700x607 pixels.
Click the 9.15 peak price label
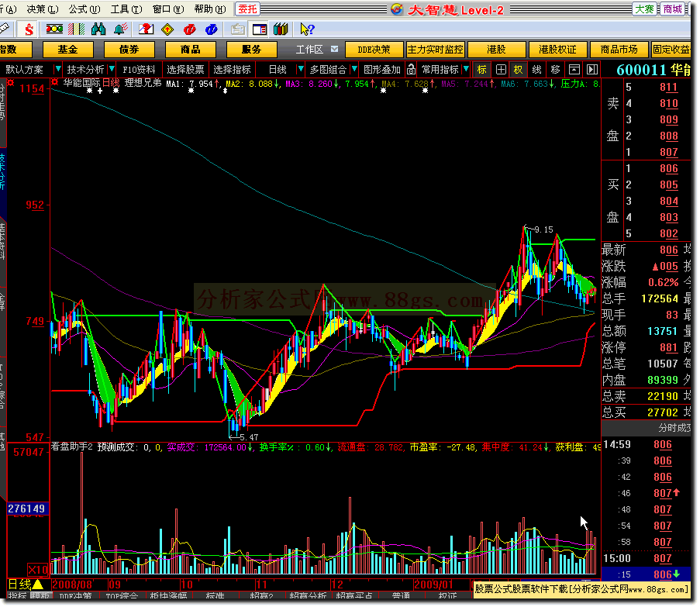tap(543, 229)
